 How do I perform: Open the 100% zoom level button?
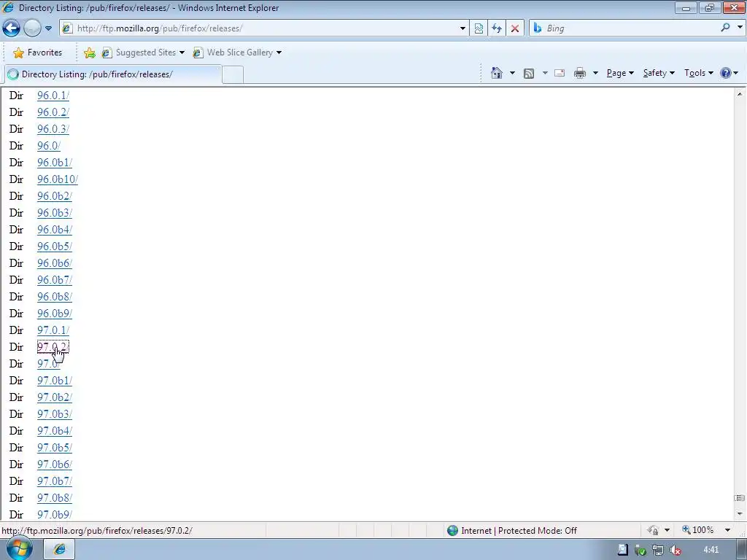pyautogui.click(x=698, y=530)
